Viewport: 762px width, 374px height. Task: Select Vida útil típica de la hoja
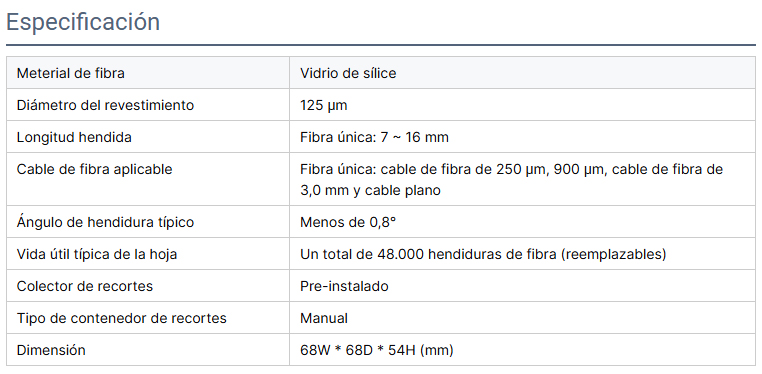click(97, 254)
